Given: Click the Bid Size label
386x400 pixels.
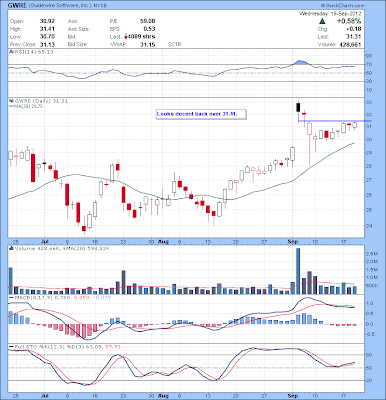Looking at the screenshot, I should point(77,44).
